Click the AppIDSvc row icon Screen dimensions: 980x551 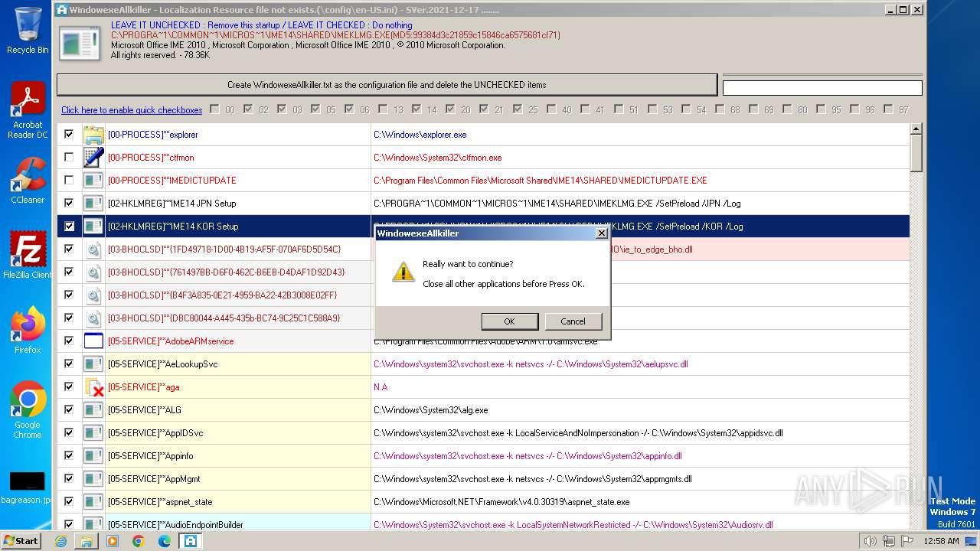click(x=93, y=433)
